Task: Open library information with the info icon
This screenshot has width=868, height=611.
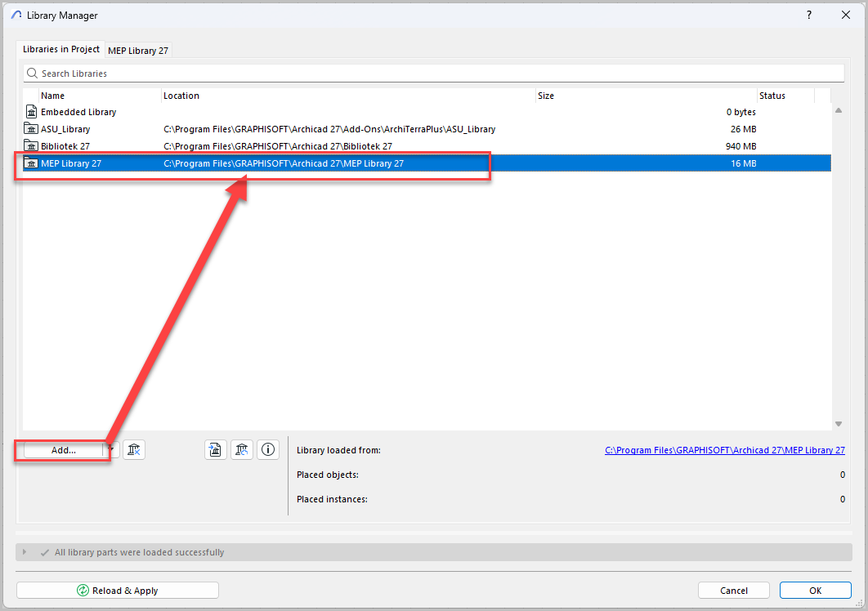Action: [268, 449]
